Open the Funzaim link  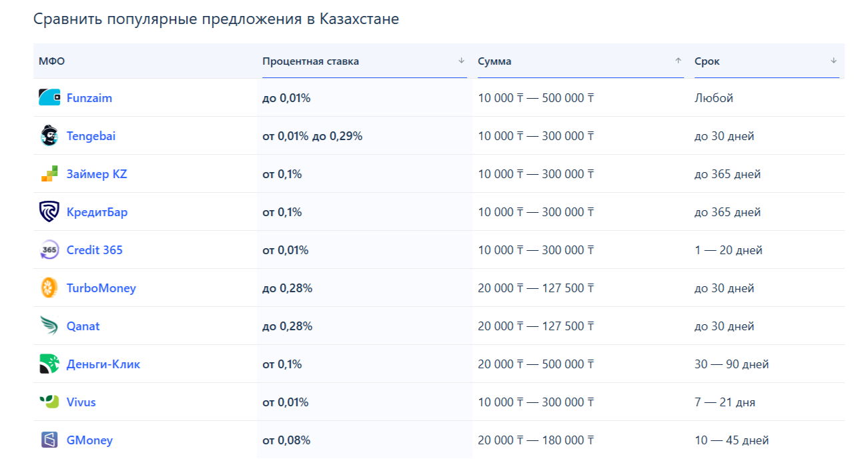[89, 98]
